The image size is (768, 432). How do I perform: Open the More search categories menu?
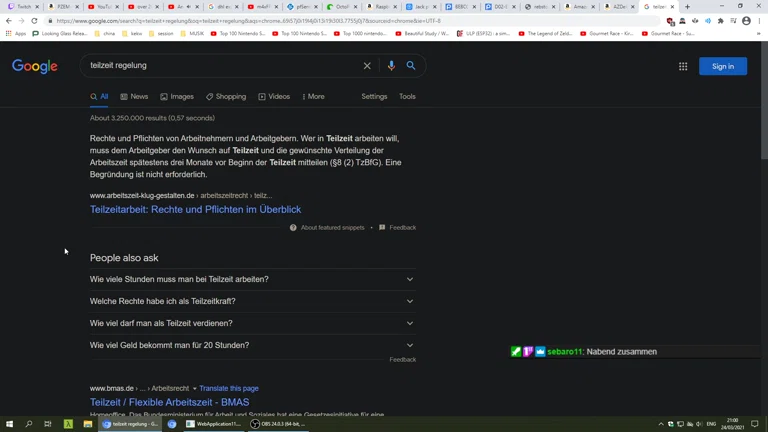tap(313, 96)
